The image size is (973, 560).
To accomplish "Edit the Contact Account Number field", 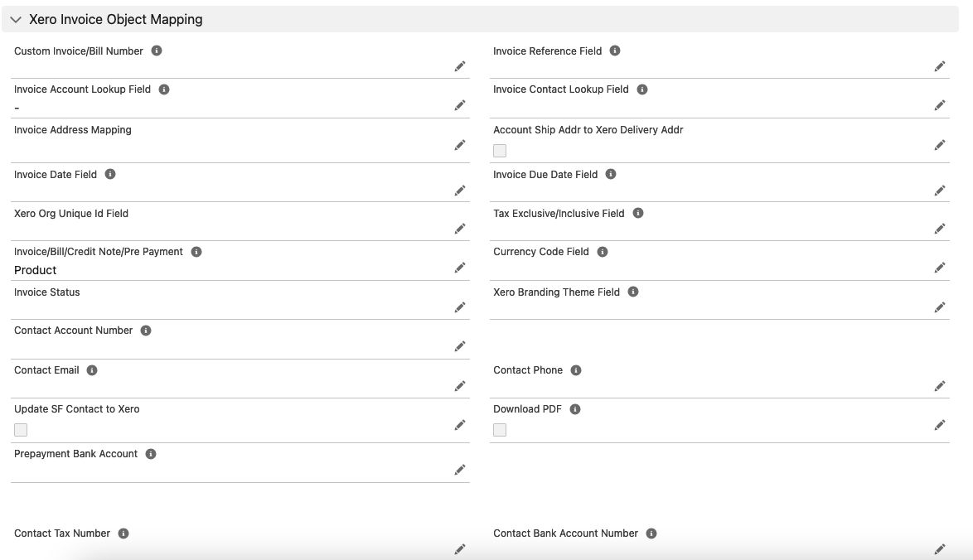I will 459,346.
